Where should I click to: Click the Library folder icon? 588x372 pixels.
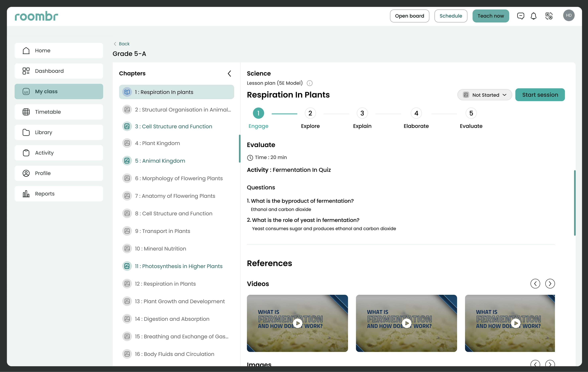(x=26, y=132)
